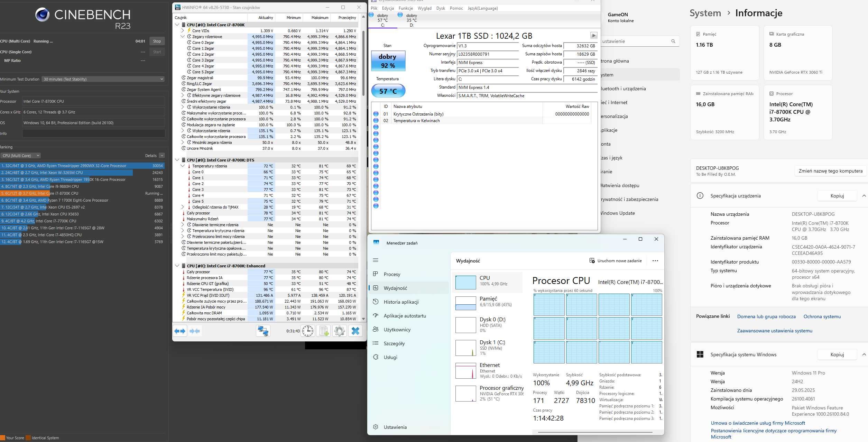This screenshot has height=442, width=868.
Task: Click search magnifier in Settings search box
Action: point(673,41)
